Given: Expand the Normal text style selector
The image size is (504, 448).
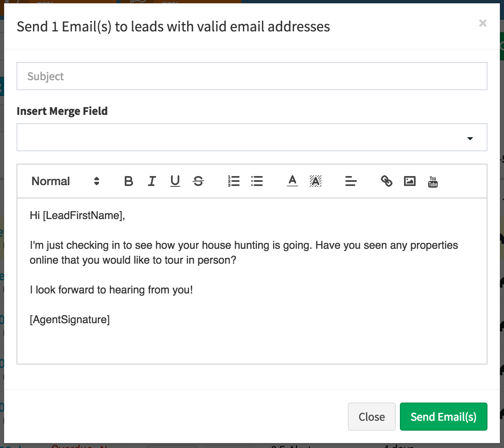Looking at the screenshot, I should (x=65, y=181).
